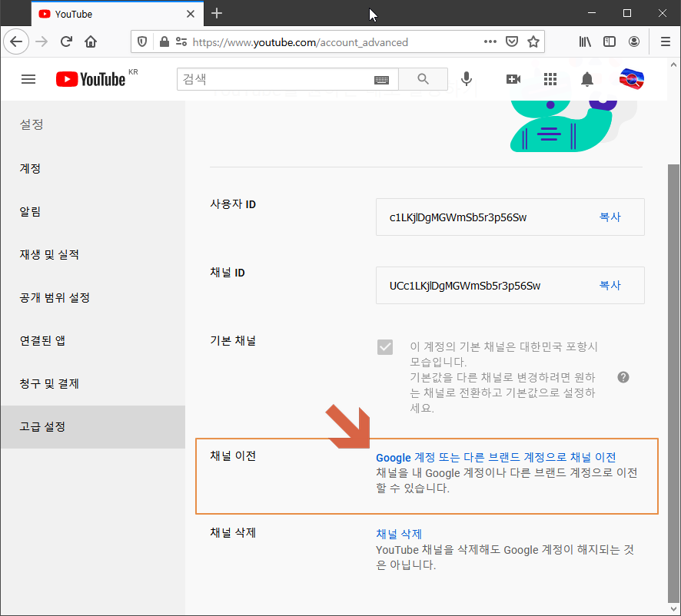The image size is (681, 616).
Task: Open tracking protection shield icon
Action: 142,41
